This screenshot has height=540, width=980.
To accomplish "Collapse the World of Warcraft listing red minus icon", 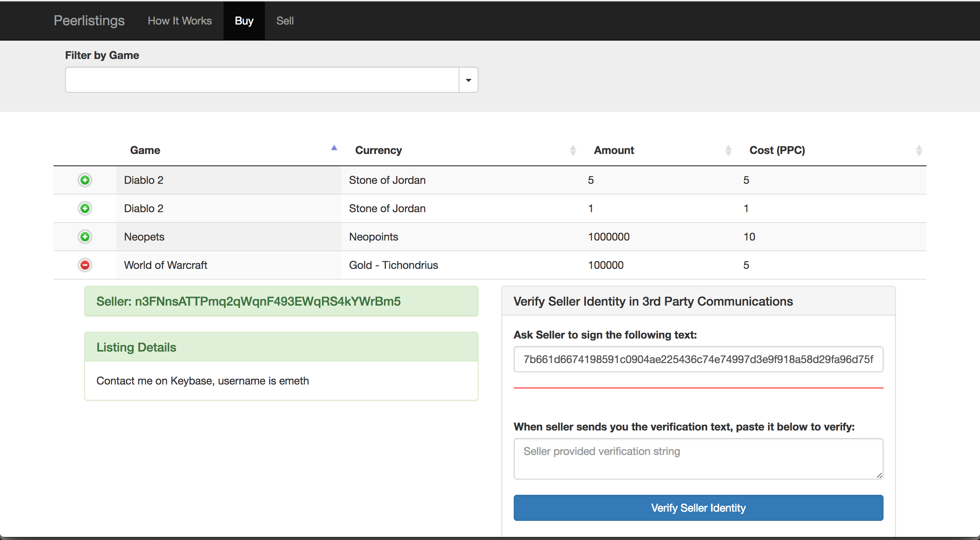I will [x=85, y=265].
